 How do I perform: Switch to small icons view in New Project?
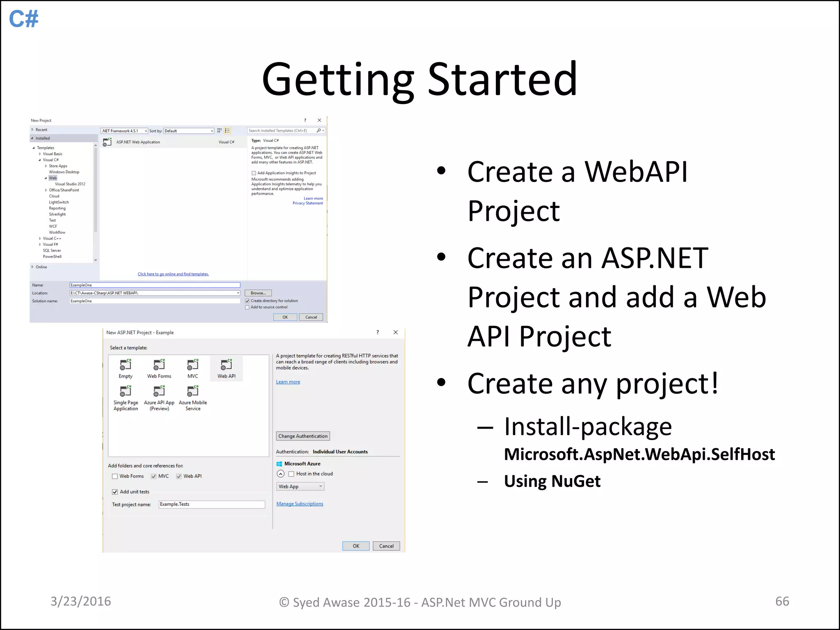[x=219, y=131]
